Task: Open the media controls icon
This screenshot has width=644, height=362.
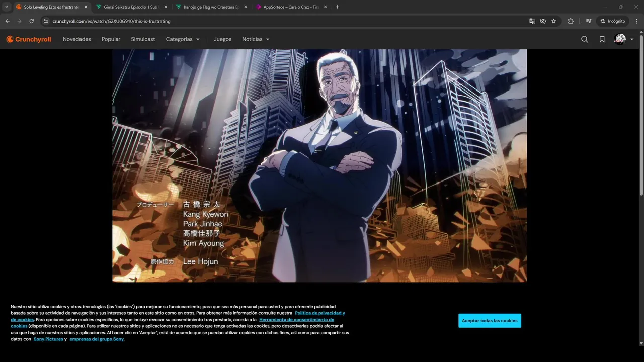Action: [x=589, y=21]
